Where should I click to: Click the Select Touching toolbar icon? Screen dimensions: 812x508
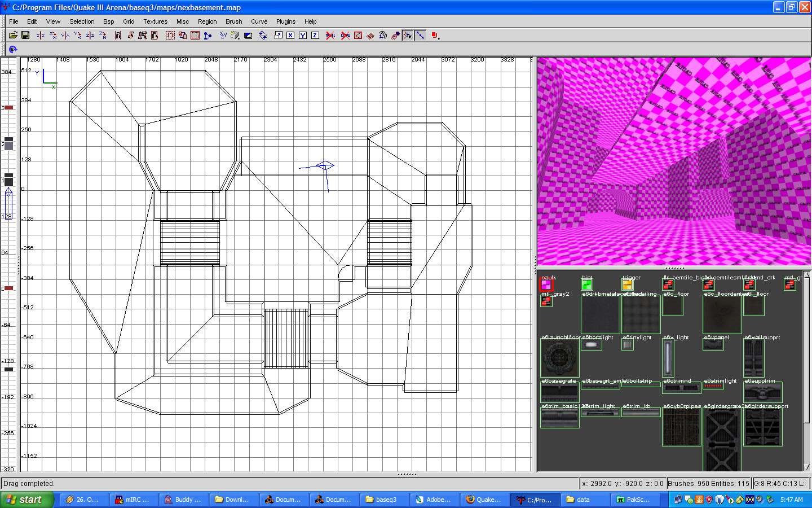click(x=130, y=35)
